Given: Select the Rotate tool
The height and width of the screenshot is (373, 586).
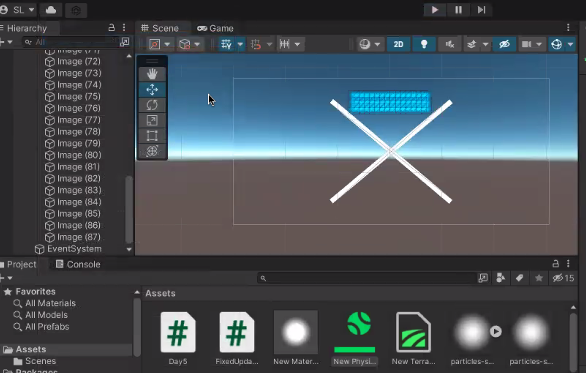Looking at the screenshot, I should tap(152, 105).
